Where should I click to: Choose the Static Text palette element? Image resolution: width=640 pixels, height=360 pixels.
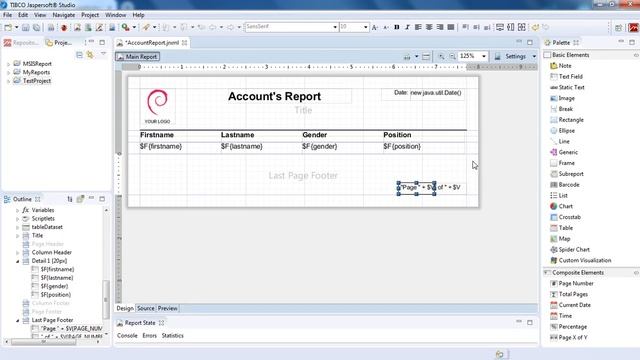567,87
